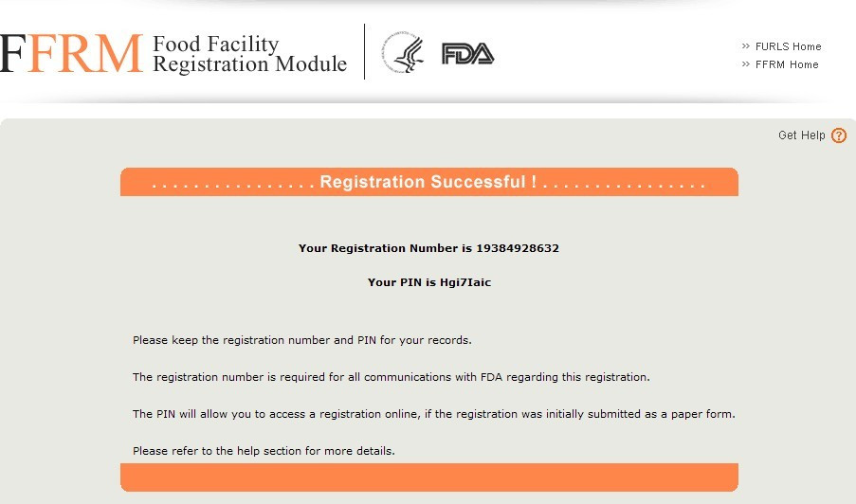Click the sentence about paper form PIN access
The image size is (856, 504).
(x=433, y=414)
